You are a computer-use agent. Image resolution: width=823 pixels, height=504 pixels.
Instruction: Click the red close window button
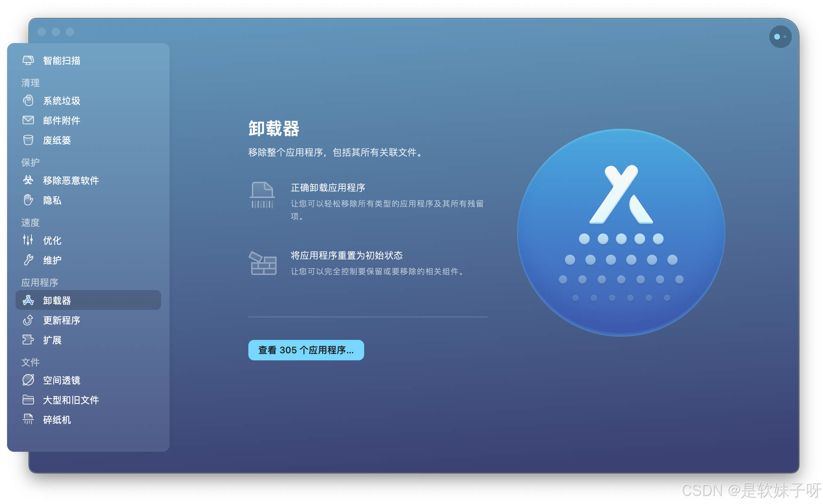click(42, 32)
